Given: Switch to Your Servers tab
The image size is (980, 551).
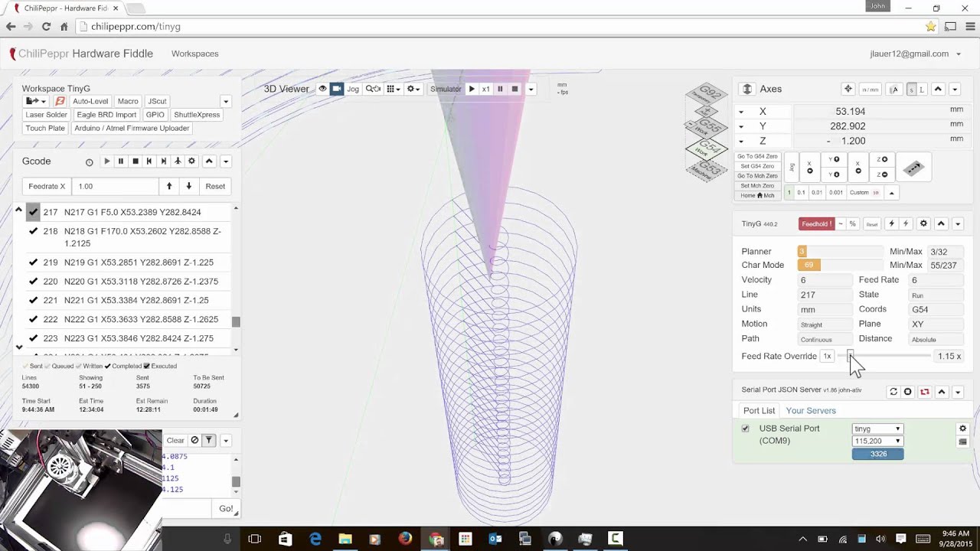Looking at the screenshot, I should coord(811,411).
